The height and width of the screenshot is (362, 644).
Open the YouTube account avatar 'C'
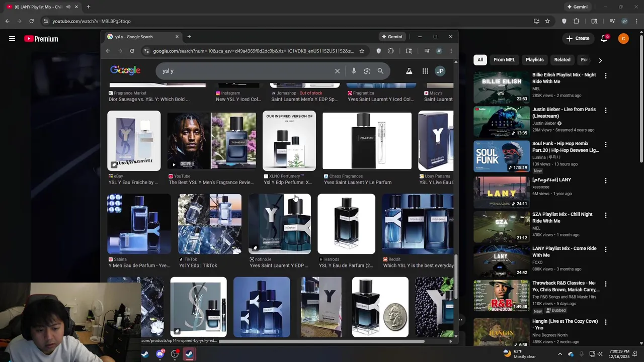click(x=623, y=39)
